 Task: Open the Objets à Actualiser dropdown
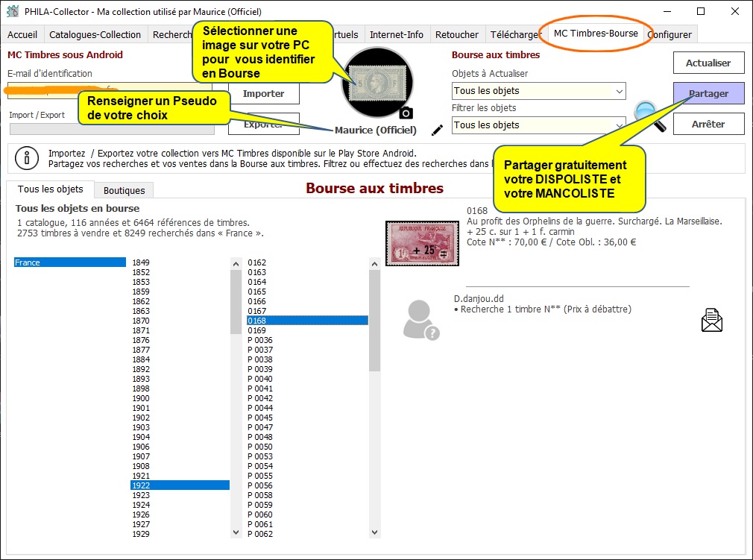[538, 91]
